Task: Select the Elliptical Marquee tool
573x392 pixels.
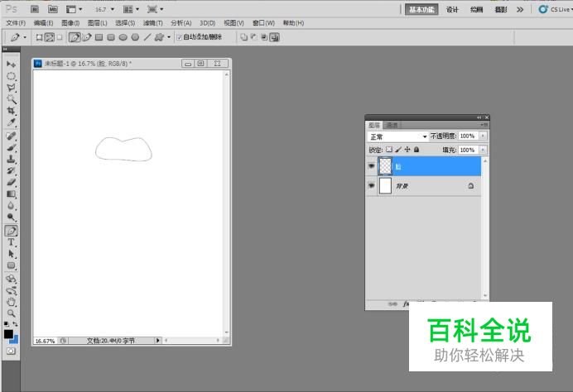Action: pos(11,76)
